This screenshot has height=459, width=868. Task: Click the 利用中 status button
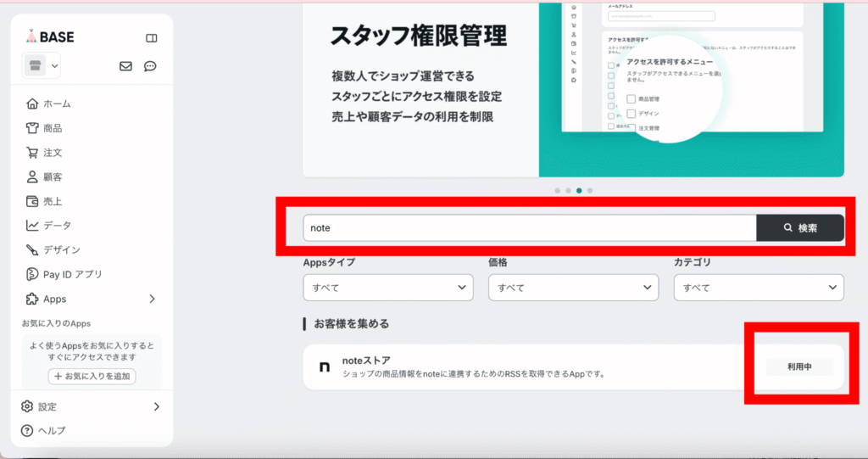point(799,367)
